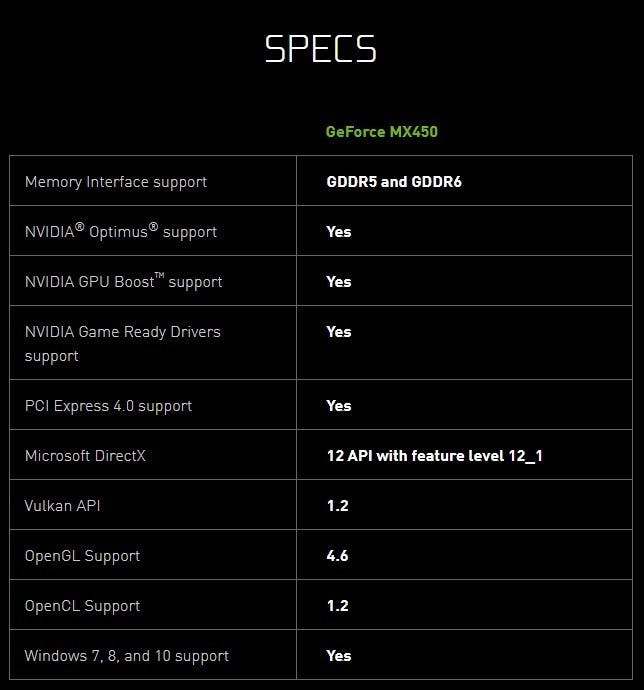
Task: Click the 12 API feature level 12_1 value
Action: (x=434, y=456)
